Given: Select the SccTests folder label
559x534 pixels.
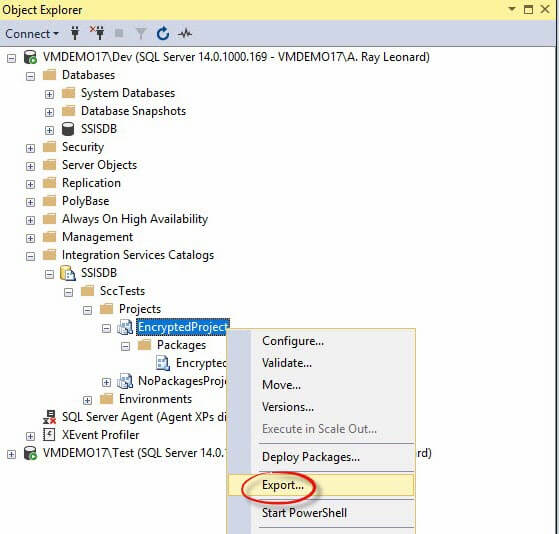Looking at the screenshot, I should tap(122, 291).
